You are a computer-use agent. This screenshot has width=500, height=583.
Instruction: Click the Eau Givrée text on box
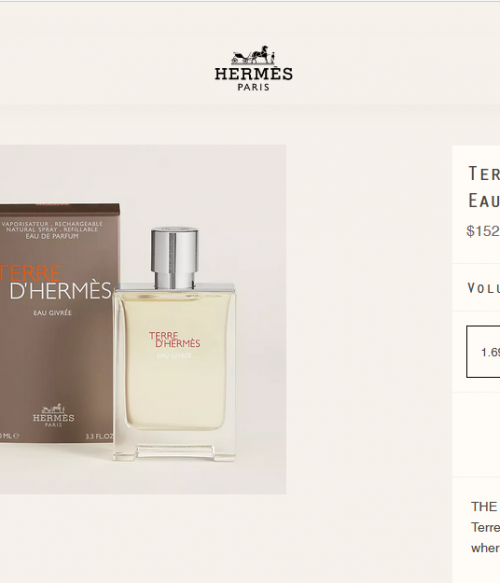point(52,313)
